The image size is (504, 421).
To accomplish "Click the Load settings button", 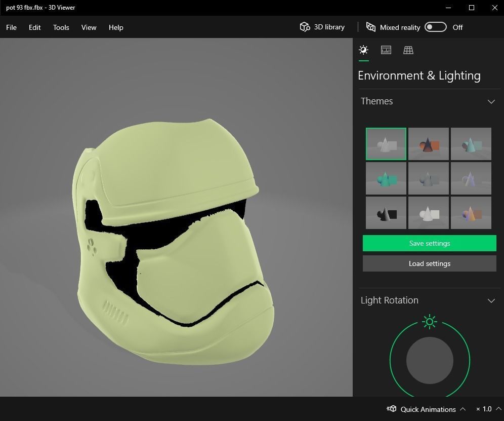I will coord(430,263).
